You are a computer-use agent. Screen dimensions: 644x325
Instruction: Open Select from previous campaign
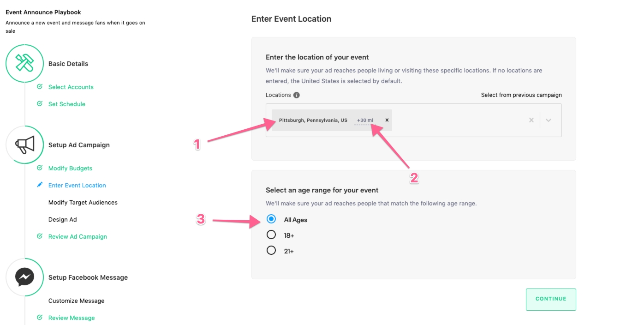(x=521, y=95)
